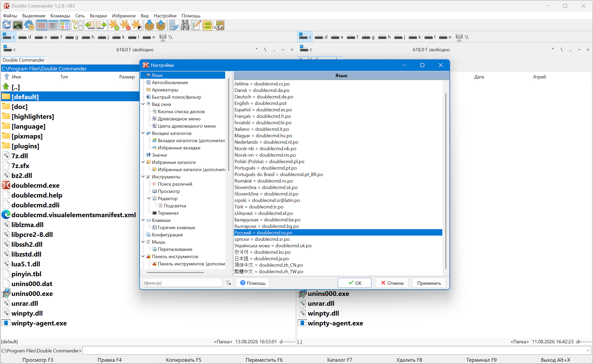This screenshot has width=593, height=364.
Task: Click the directory tree view icon
Action: pos(77,25)
